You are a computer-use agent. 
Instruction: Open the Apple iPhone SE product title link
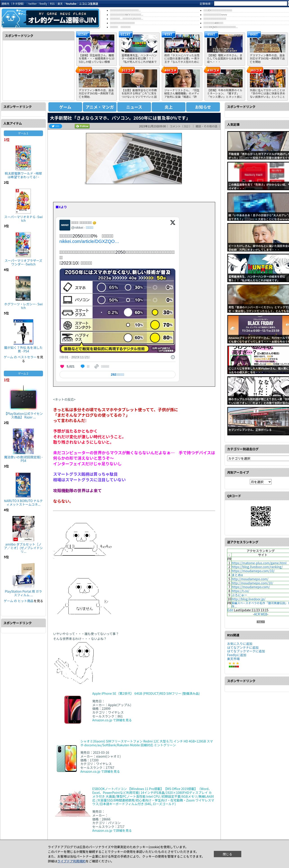[x=146, y=693]
